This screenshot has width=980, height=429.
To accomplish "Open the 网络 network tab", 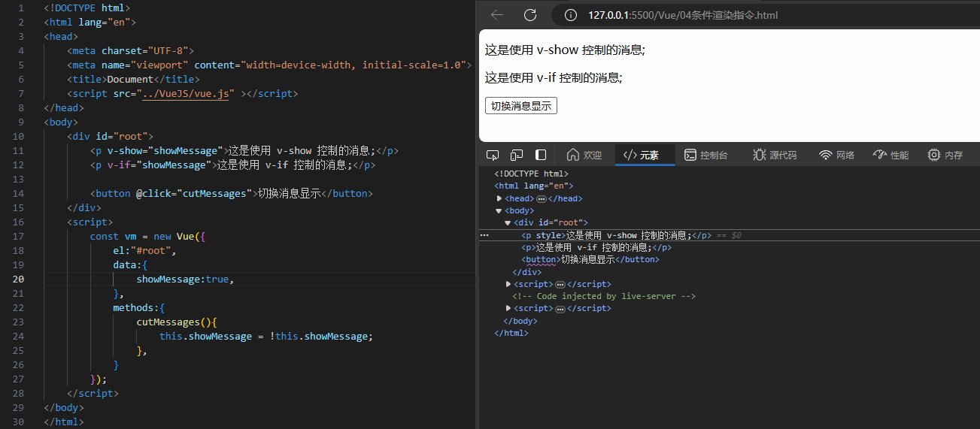I will [x=836, y=155].
